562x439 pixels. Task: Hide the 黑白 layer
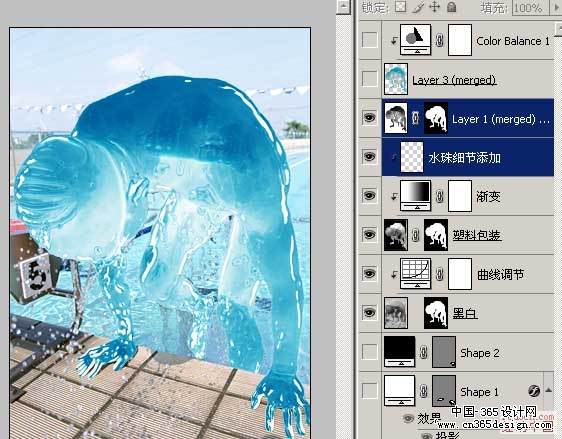[370, 312]
